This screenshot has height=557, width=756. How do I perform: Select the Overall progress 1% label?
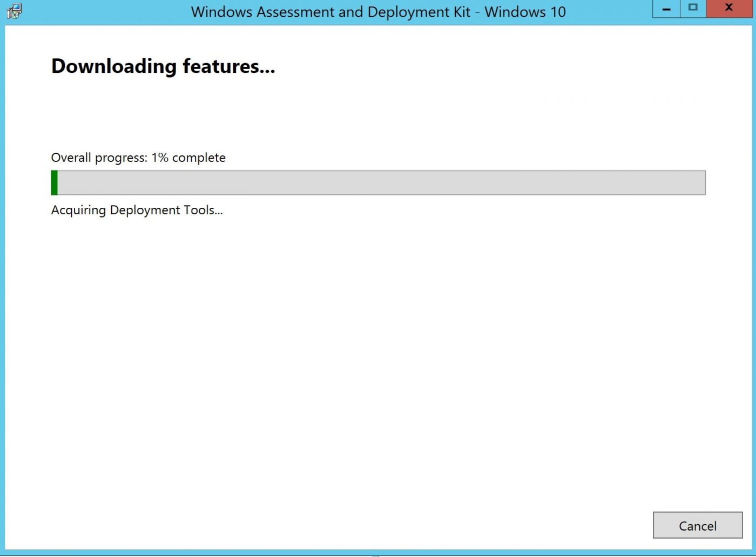(x=138, y=158)
